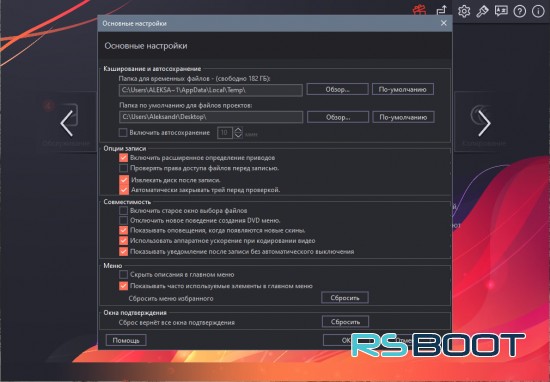This screenshot has height=382, width=550.
Task: Check Скрыть описания в главном меню
Action: click(123, 274)
